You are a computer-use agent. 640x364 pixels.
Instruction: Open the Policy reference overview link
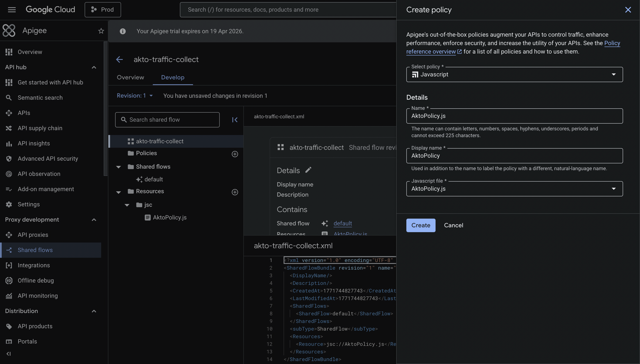(431, 51)
